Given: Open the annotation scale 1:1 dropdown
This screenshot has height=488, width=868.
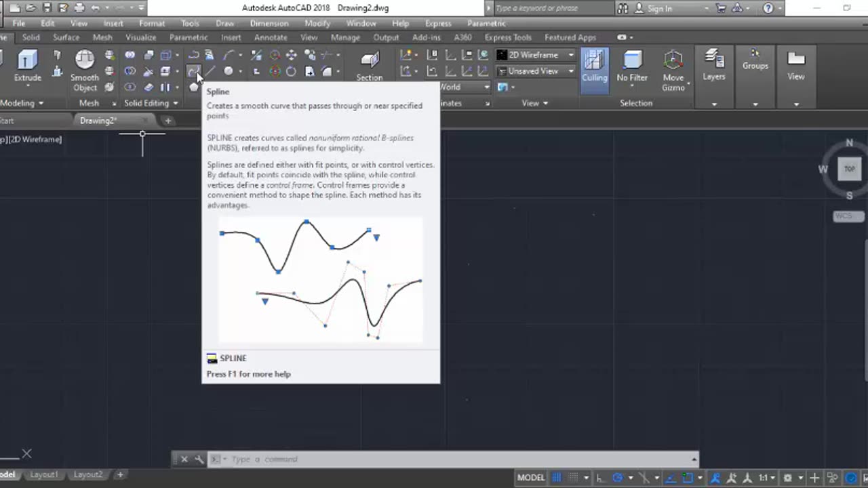Looking at the screenshot, I should click(766, 478).
